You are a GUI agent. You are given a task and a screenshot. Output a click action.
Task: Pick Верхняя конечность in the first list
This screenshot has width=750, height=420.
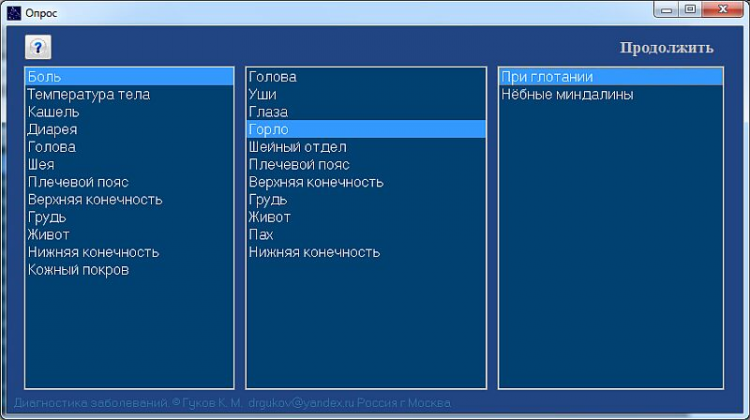[129, 199]
